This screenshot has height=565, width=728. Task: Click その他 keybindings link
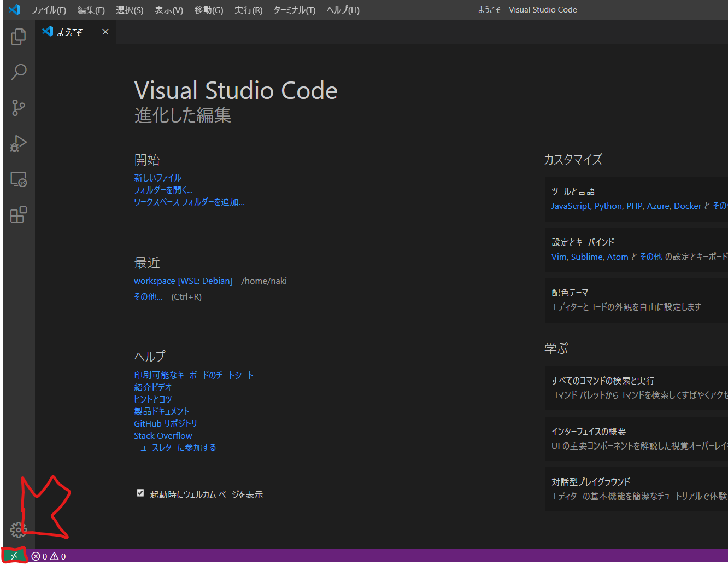click(x=650, y=257)
